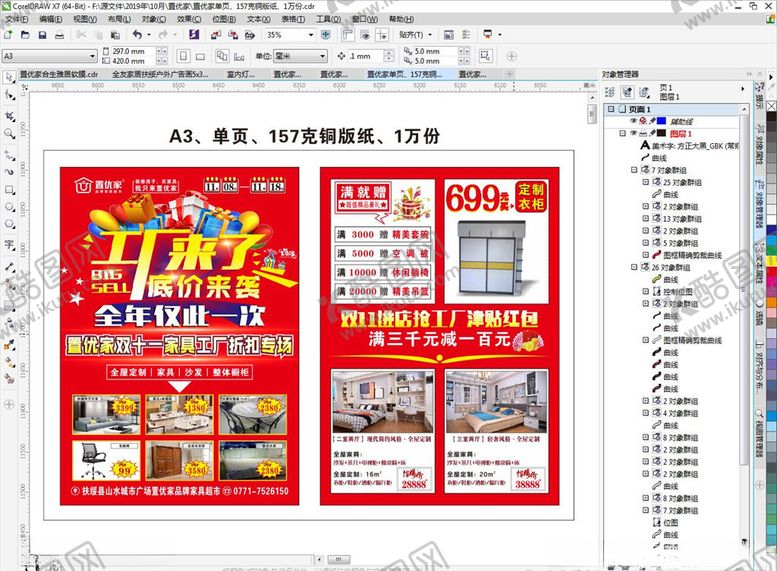Open the Application Launcher icon
777x571 pixels.
tap(488, 34)
